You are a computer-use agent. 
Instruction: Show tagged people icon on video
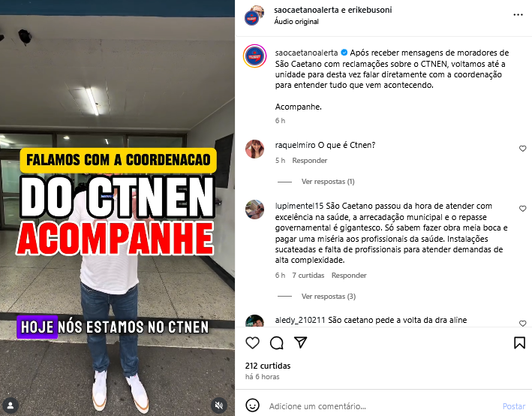coord(11,405)
